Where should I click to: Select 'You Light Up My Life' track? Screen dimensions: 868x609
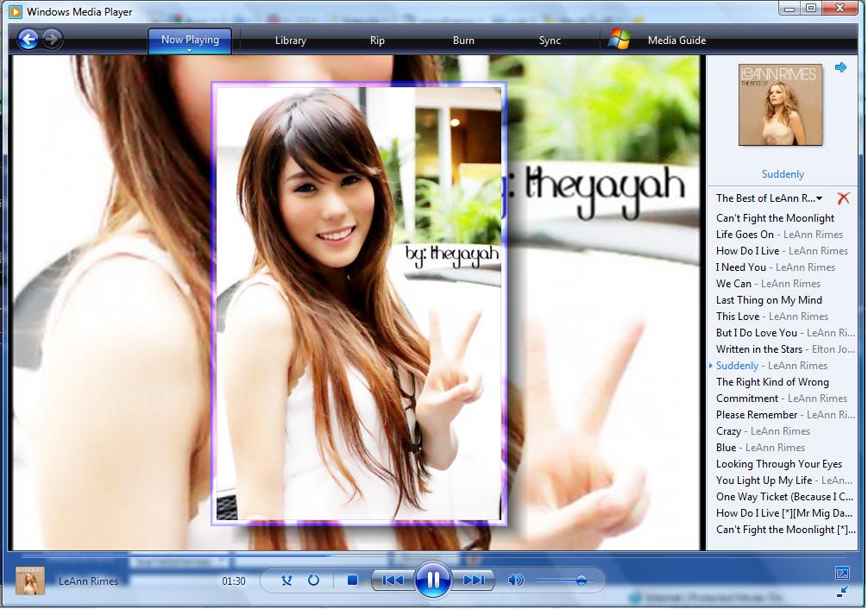point(783,480)
